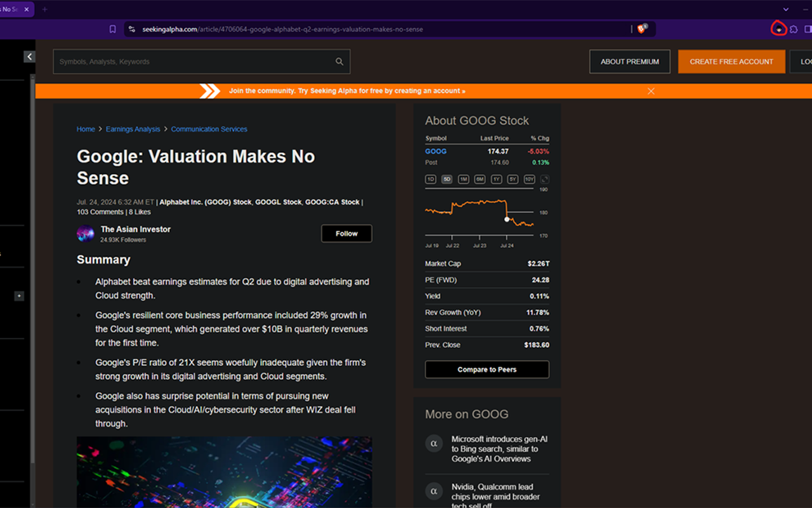Open the GOOGL Stock link
The image size is (812, 508).
[278, 202]
